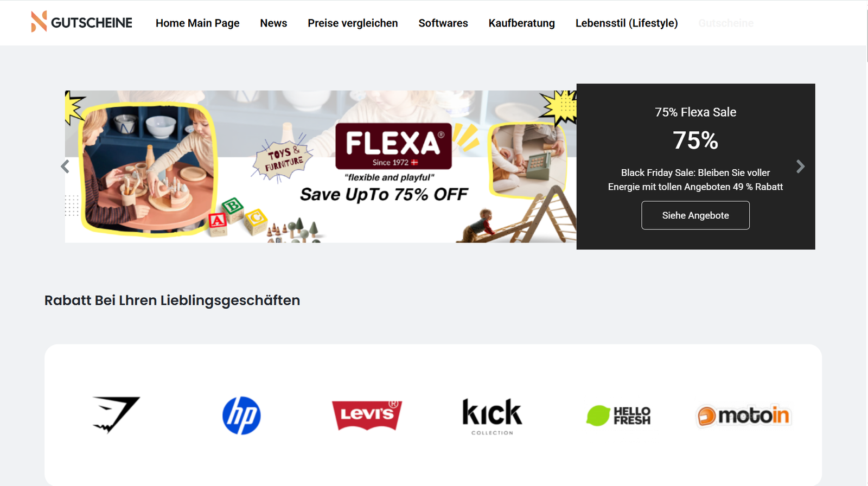Click the Flexa 75% OFF banner image

[x=321, y=167]
